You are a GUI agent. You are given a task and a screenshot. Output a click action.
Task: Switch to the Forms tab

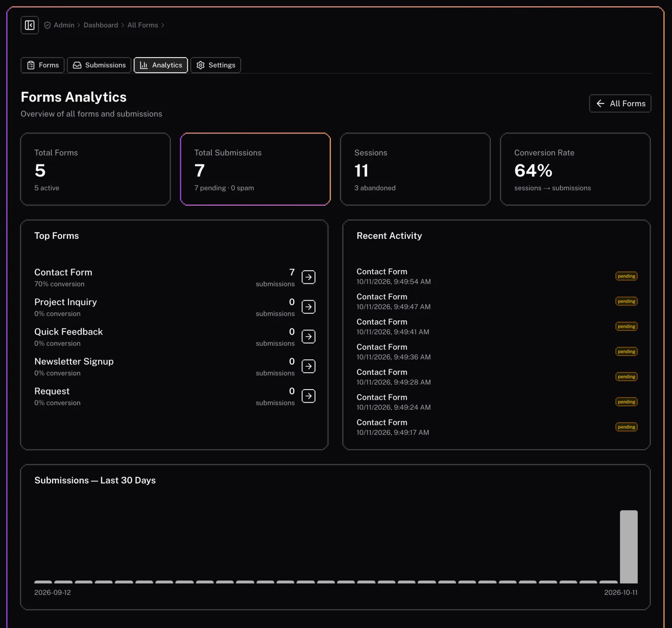(42, 65)
